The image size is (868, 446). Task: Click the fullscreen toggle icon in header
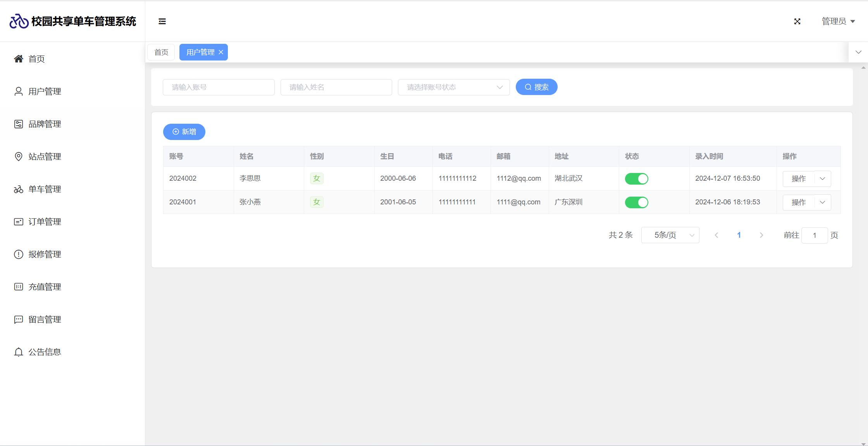point(797,21)
